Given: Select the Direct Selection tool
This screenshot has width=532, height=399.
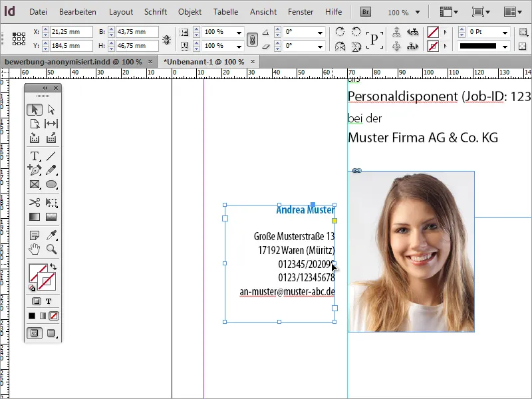Looking at the screenshot, I should coord(51,110).
